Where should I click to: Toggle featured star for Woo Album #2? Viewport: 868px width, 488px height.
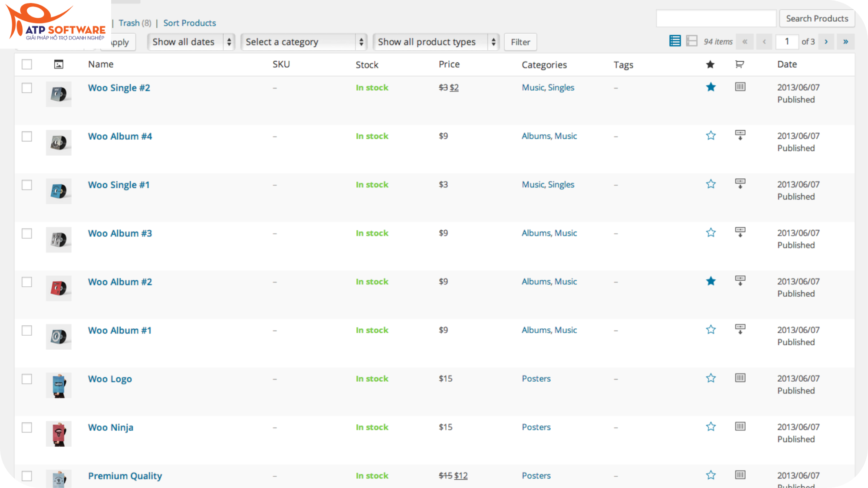pyautogui.click(x=710, y=282)
